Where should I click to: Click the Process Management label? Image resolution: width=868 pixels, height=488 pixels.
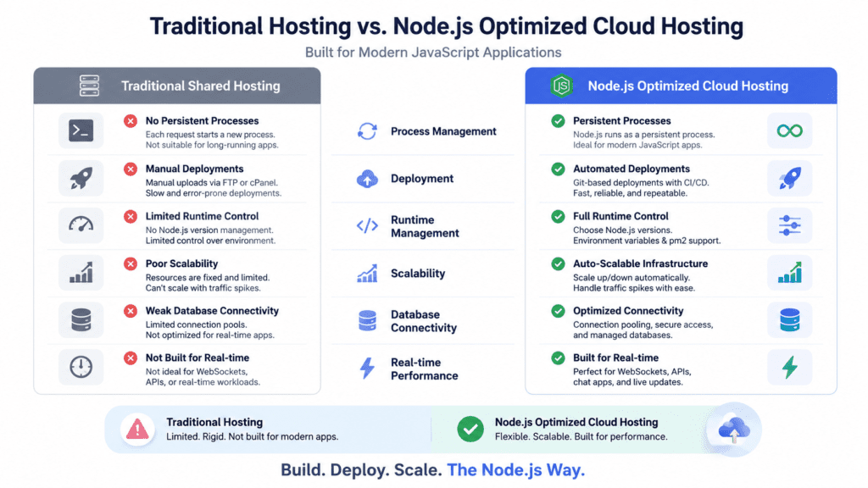pos(443,131)
